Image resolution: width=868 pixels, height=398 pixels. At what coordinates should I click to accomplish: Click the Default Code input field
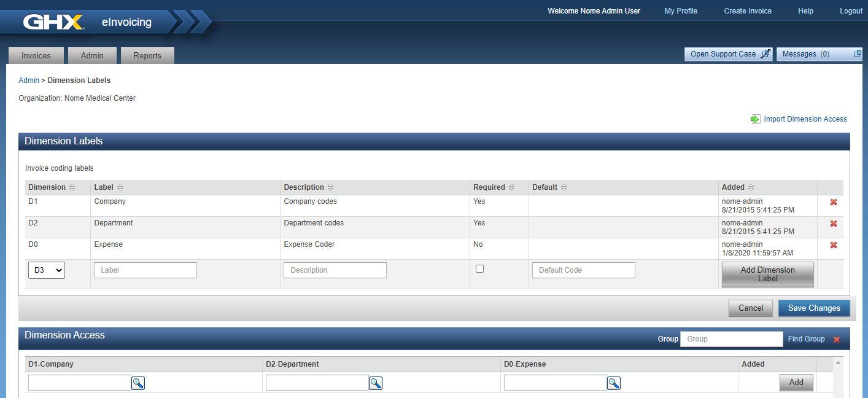pyautogui.click(x=583, y=270)
